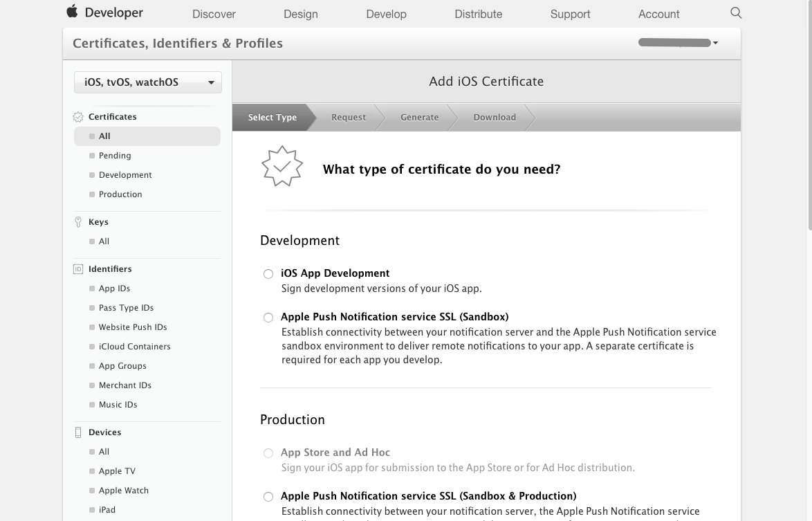Open the search magnifier icon
Screen dimensions: 812x521
736,13
